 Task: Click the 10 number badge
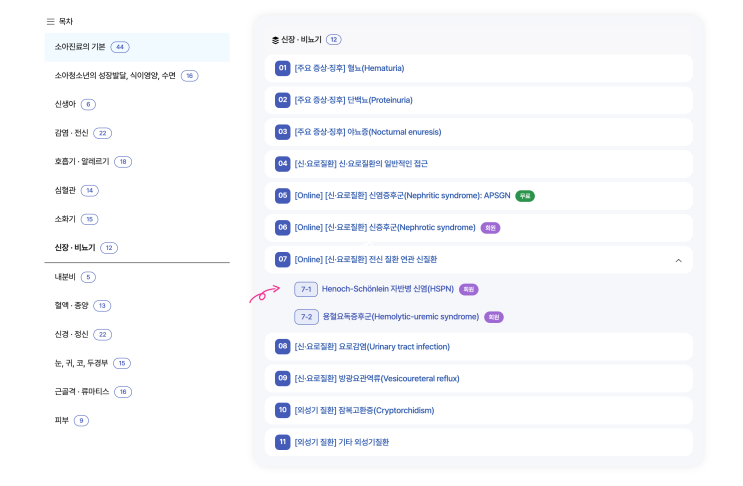[282, 410]
